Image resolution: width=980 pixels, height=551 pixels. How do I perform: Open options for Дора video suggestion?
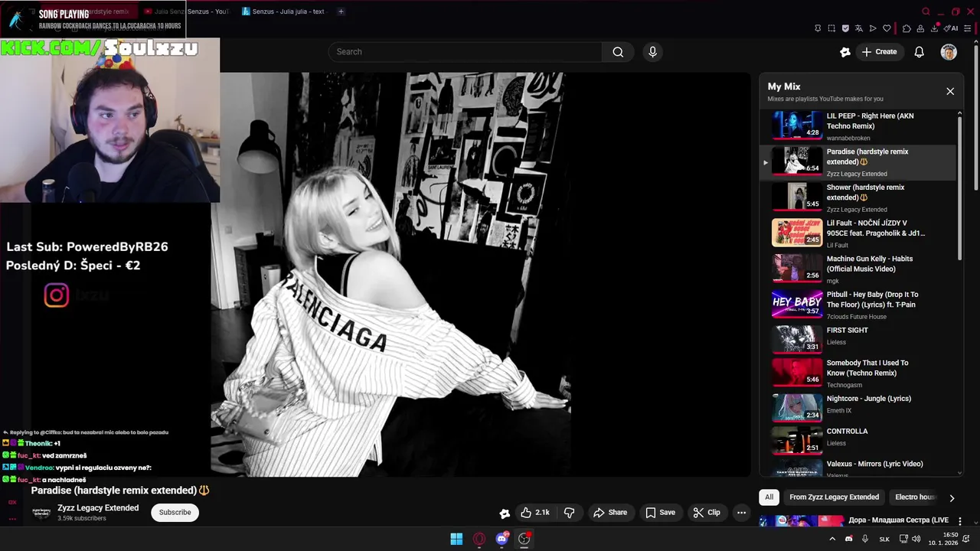tap(960, 521)
